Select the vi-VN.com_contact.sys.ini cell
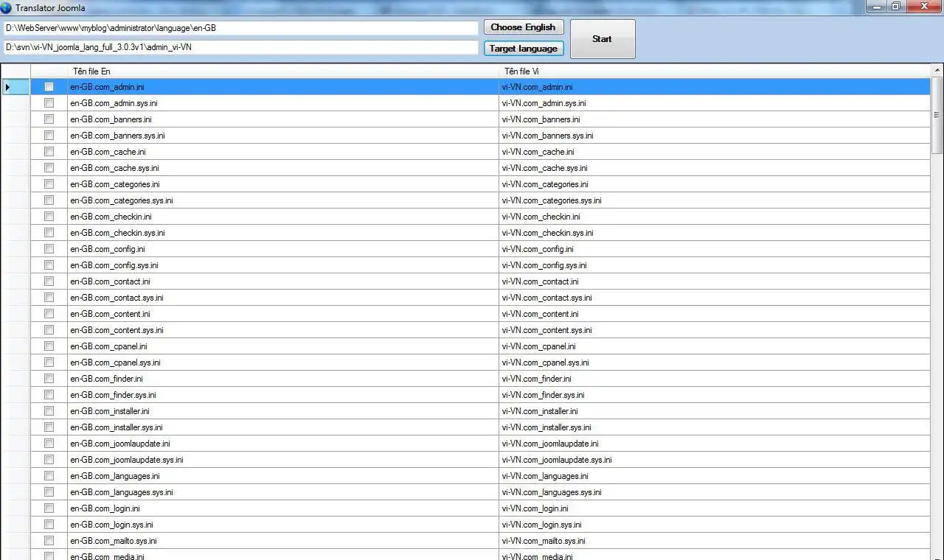The height and width of the screenshot is (560, 944). tap(715, 298)
